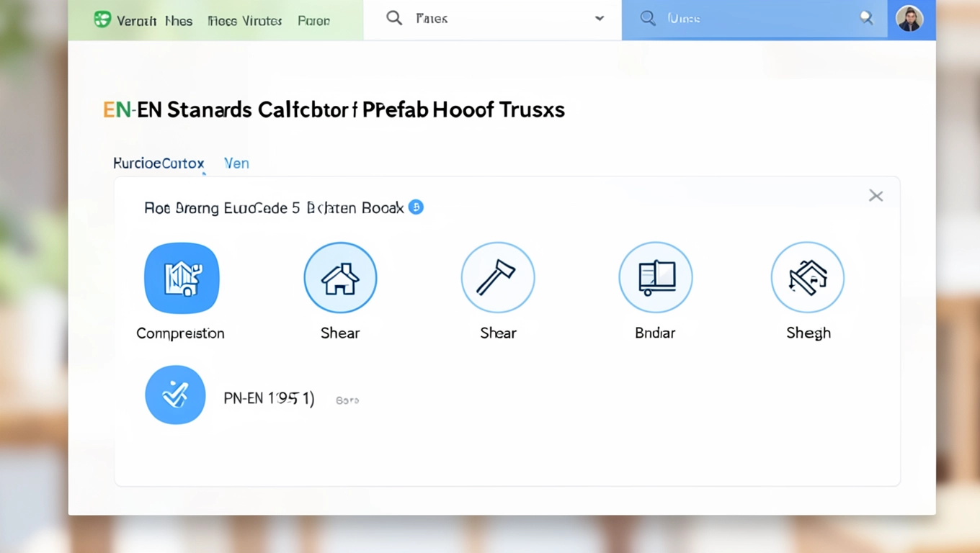Focus the Urnes search input in the blue bar
Screen dimensions: 980x553
(x=749, y=19)
